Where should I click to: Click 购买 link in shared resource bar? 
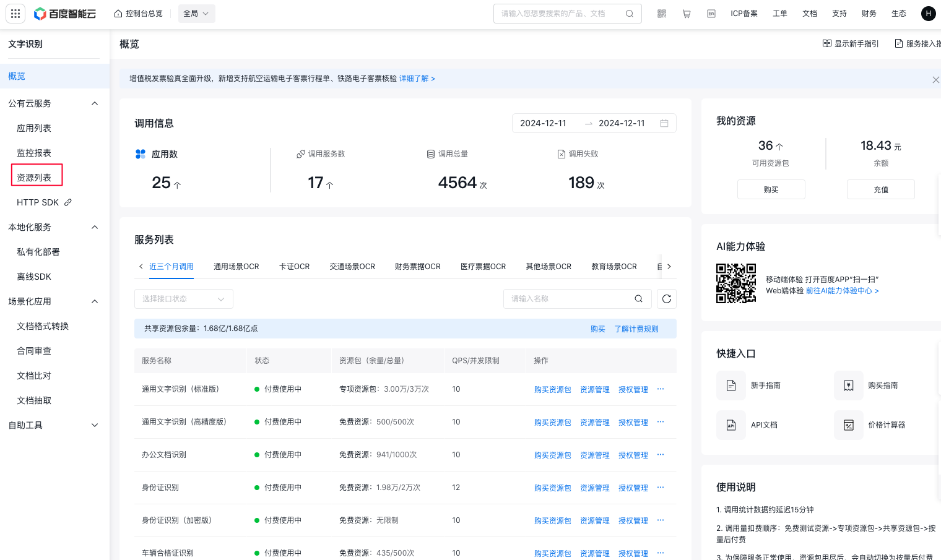598,329
